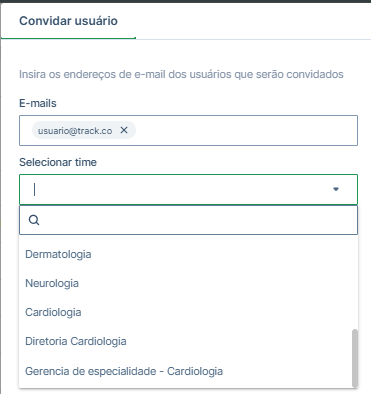Click the instruction text about e-mail addresses
The width and height of the screenshot is (371, 394).
pyautogui.click(x=181, y=74)
